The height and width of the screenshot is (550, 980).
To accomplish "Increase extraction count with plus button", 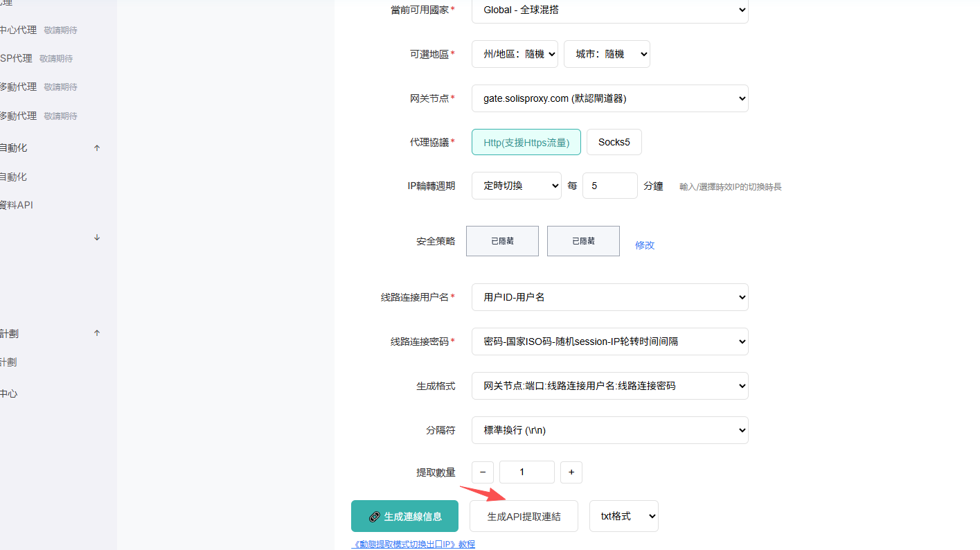I will click(571, 472).
